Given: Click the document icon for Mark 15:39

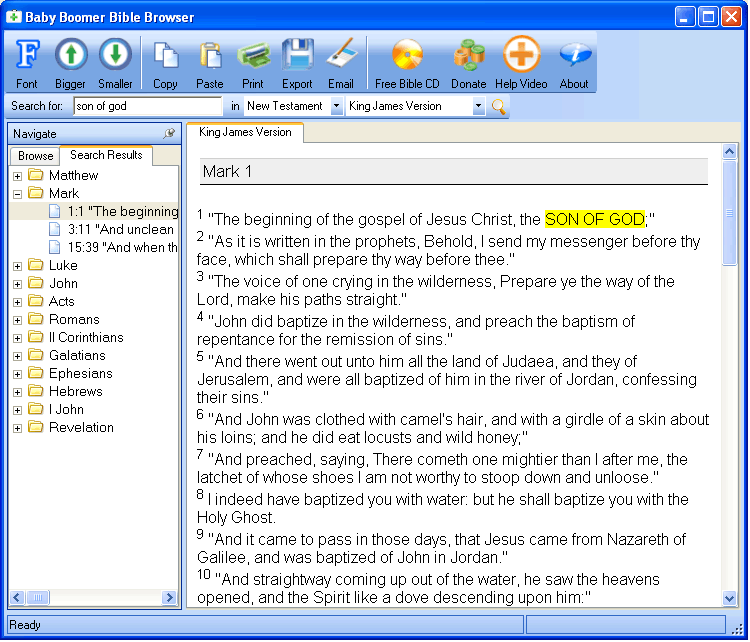Looking at the screenshot, I should [55, 247].
